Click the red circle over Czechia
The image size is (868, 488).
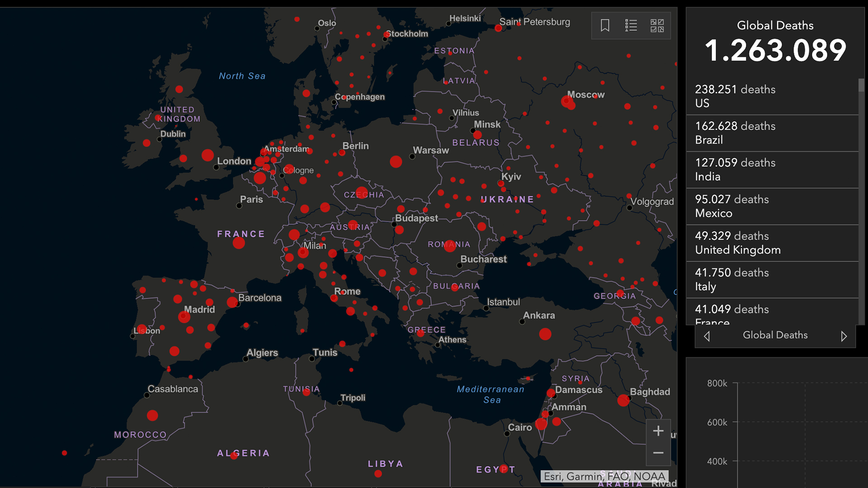point(362,193)
